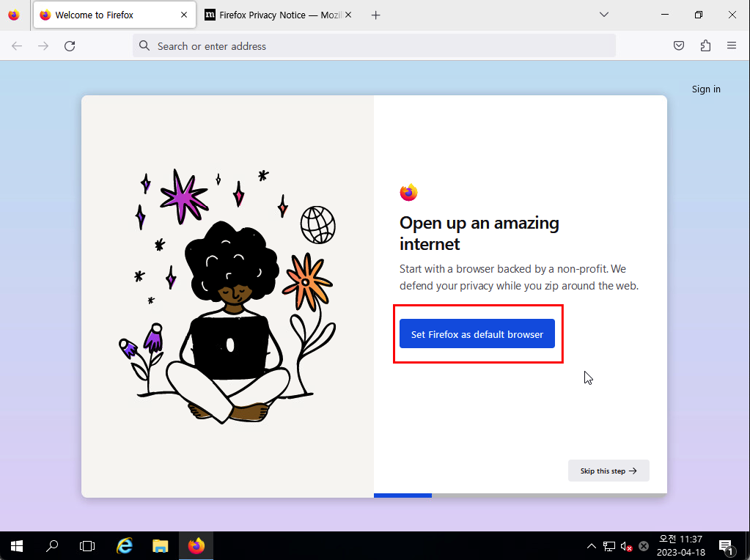Switch to the Welcome to Firefox tab

(115, 15)
